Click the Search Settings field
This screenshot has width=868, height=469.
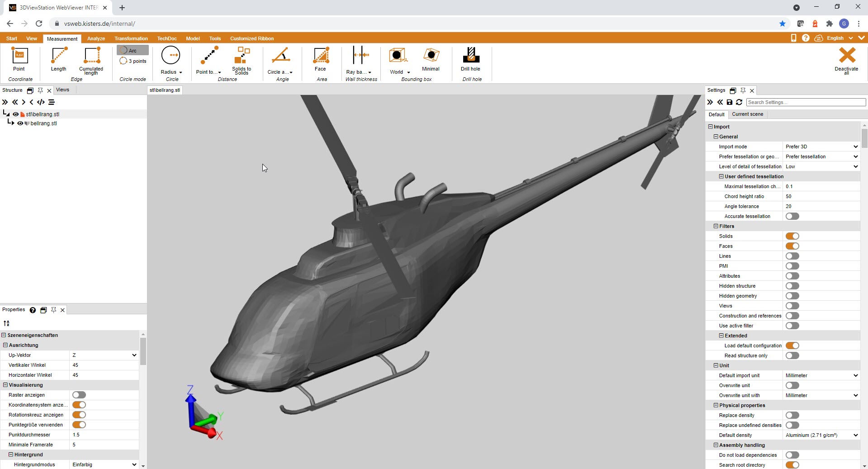tap(806, 102)
